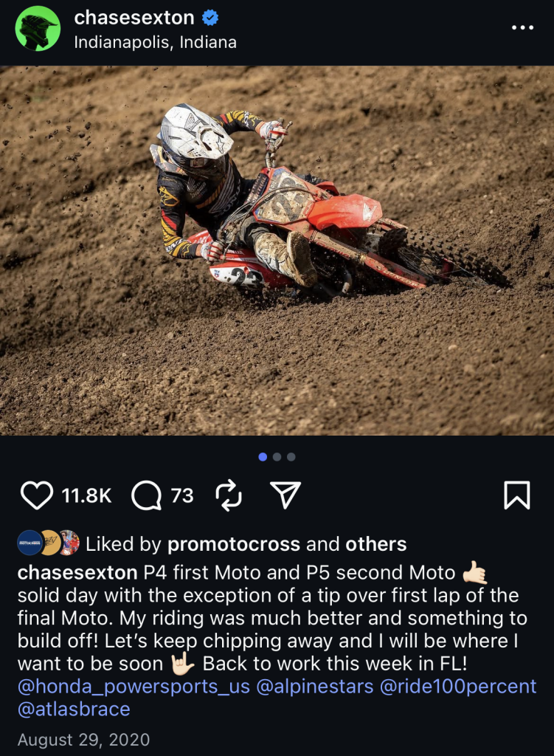Image resolution: width=554 pixels, height=756 pixels.
Task: Open Indianapolis, Indiana location link
Action: click(x=155, y=42)
